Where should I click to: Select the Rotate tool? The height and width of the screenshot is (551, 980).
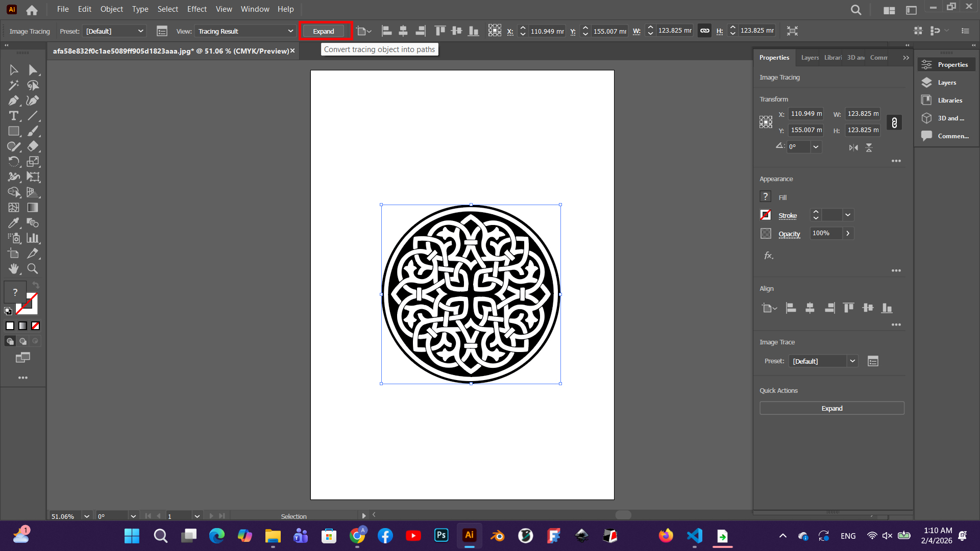tap(14, 162)
